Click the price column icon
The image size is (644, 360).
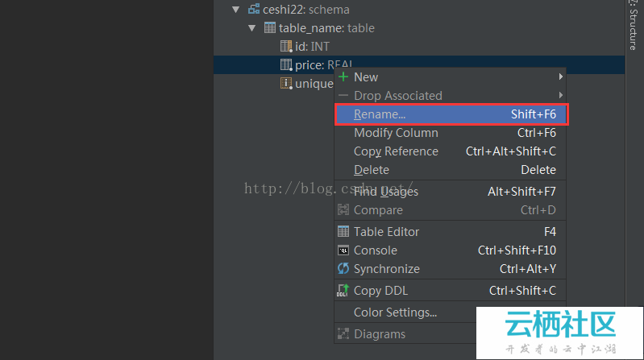(x=286, y=65)
